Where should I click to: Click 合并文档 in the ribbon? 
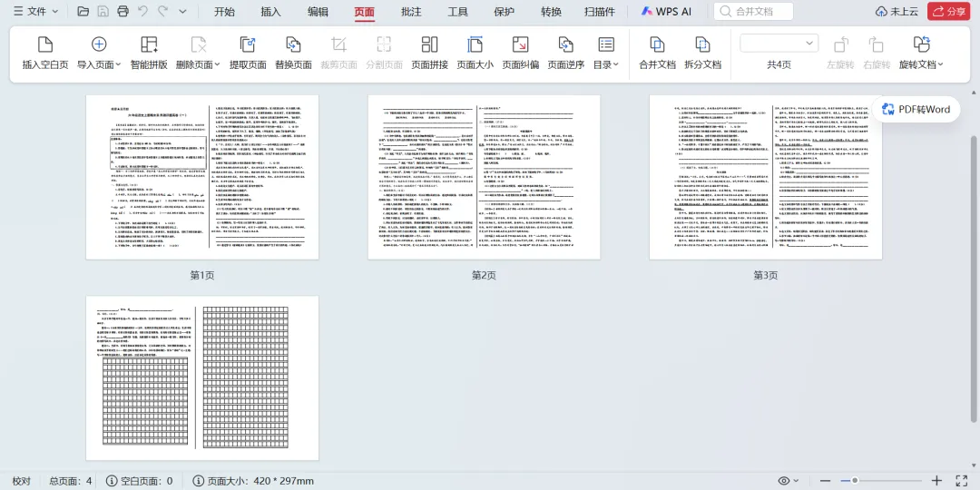point(657,54)
